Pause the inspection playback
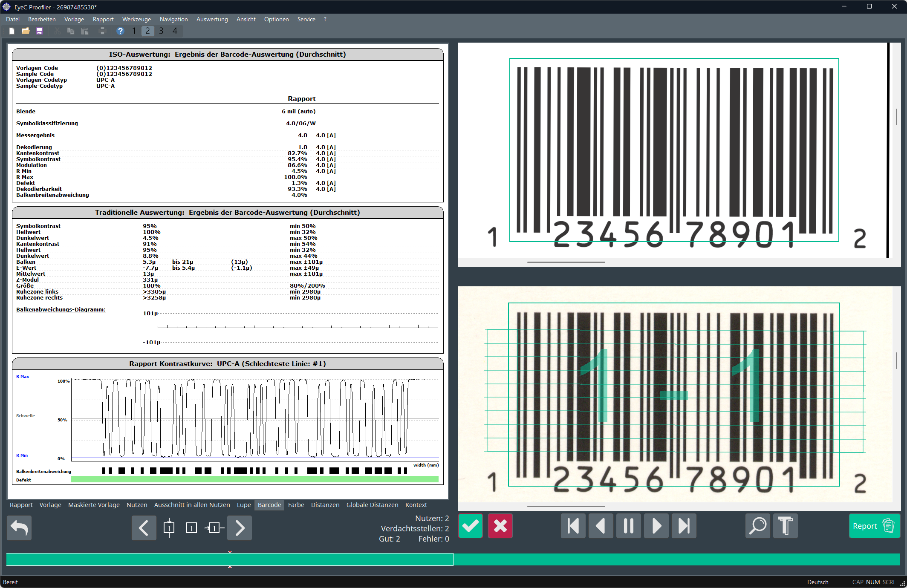This screenshot has height=588, width=907. (629, 526)
